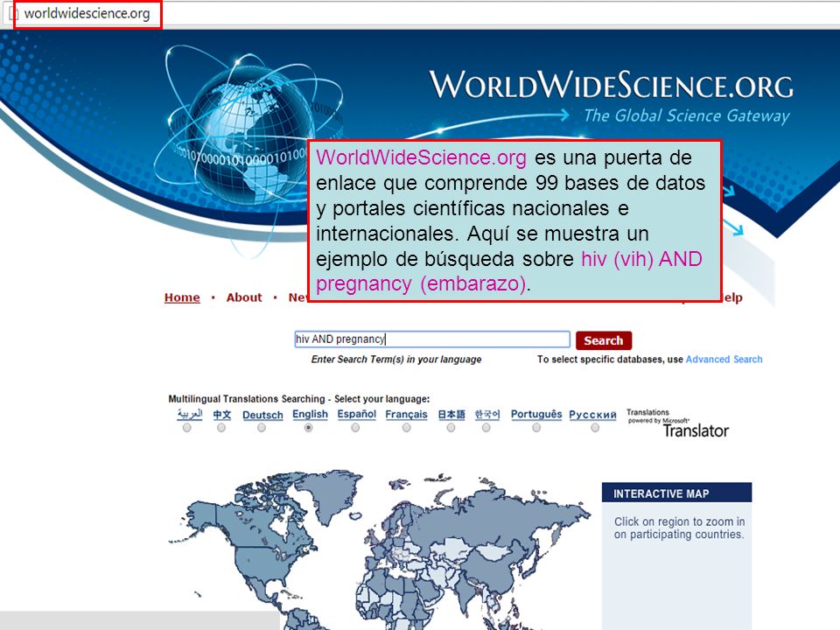Focus the search term input field
The height and width of the screenshot is (630, 840).
[x=432, y=339]
